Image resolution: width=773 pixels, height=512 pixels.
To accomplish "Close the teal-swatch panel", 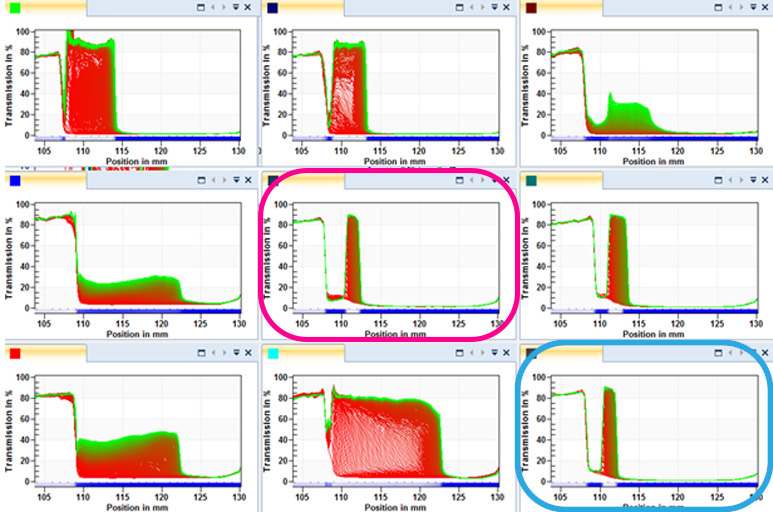I will pos(765,180).
